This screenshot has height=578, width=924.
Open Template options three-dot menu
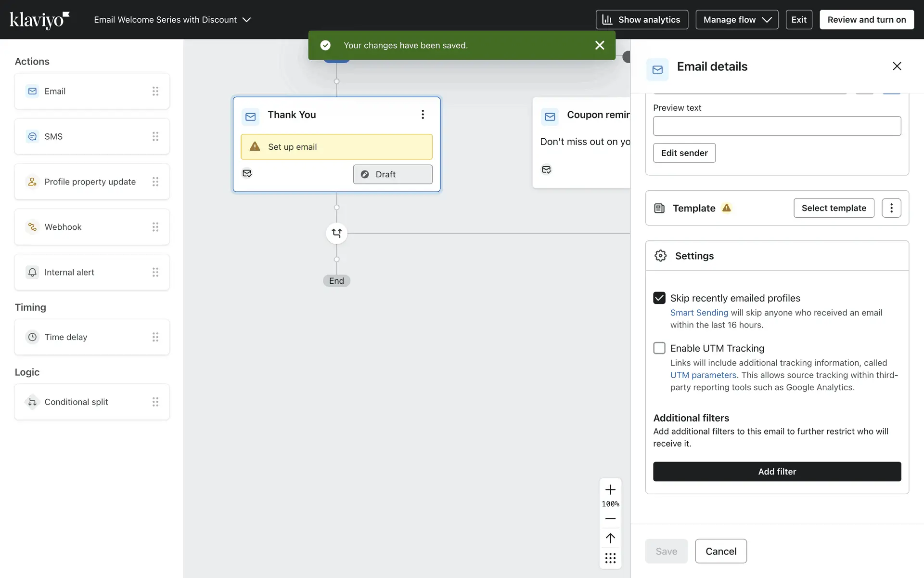pyautogui.click(x=891, y=208)
